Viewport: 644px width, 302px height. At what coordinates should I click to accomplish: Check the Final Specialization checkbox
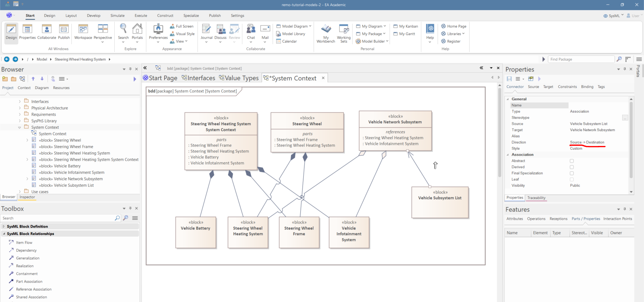coord(572,173)
